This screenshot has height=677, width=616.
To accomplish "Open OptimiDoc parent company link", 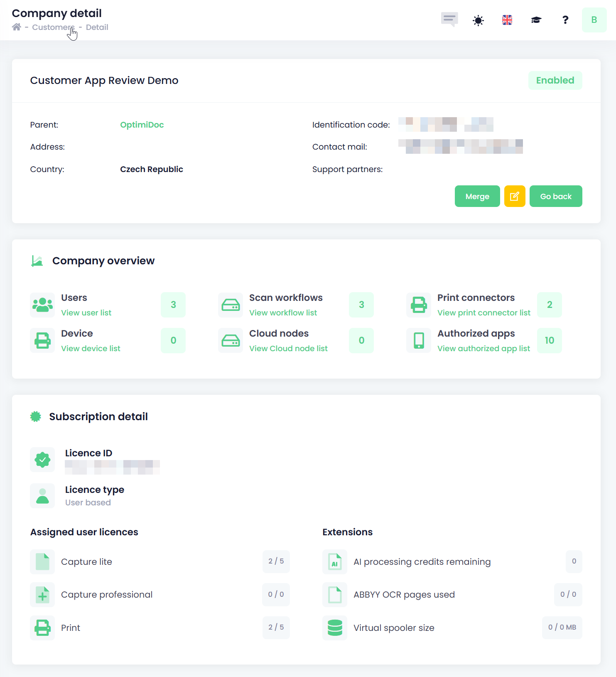I will 142,125.
